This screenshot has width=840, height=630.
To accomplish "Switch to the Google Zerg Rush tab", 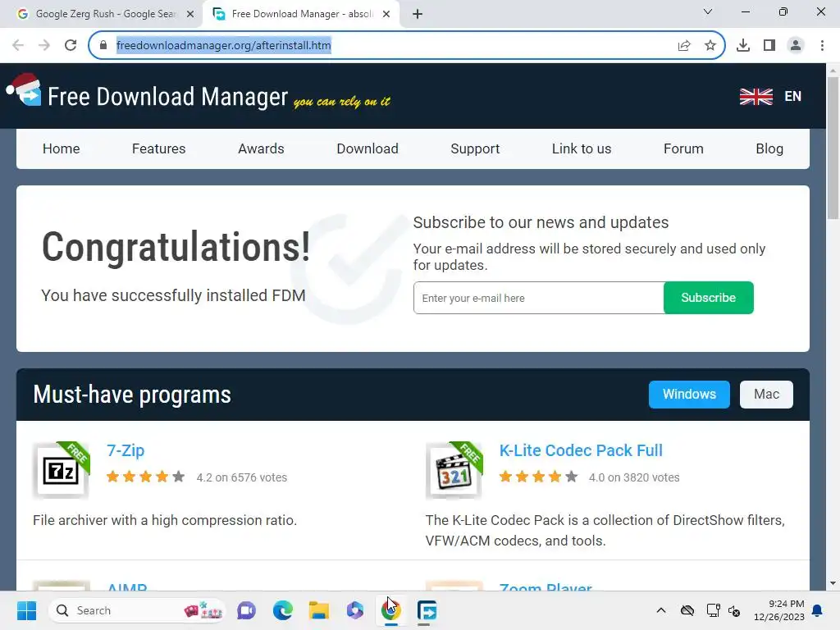I will (x=102, y=14).
